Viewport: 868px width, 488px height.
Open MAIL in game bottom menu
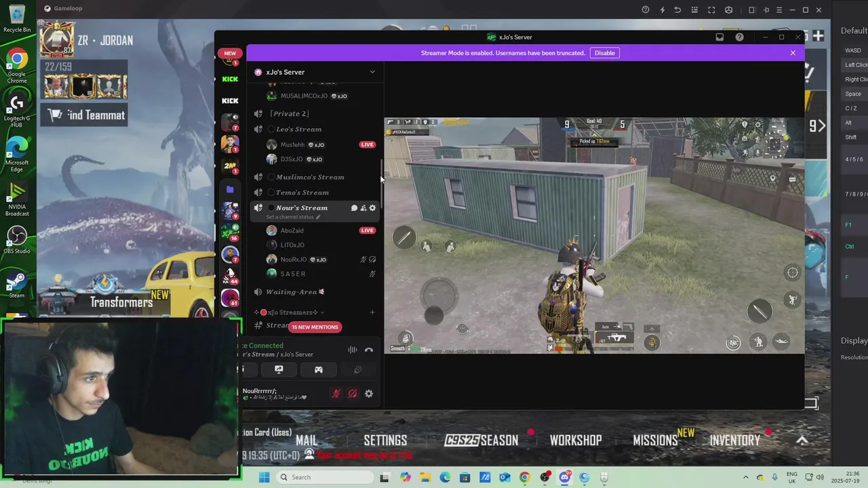pyautogui.click(x=307, y=441)
